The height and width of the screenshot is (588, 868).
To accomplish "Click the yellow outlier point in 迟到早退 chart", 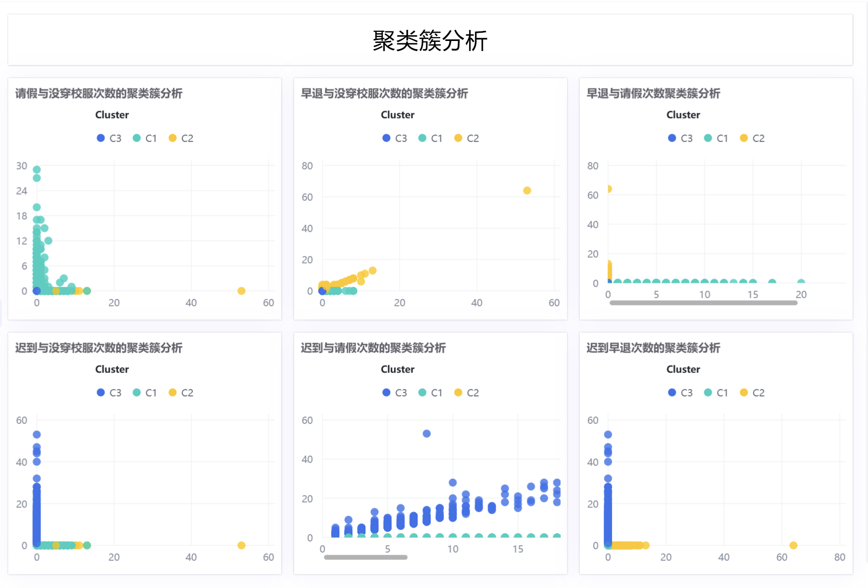I will click(793, 545).
